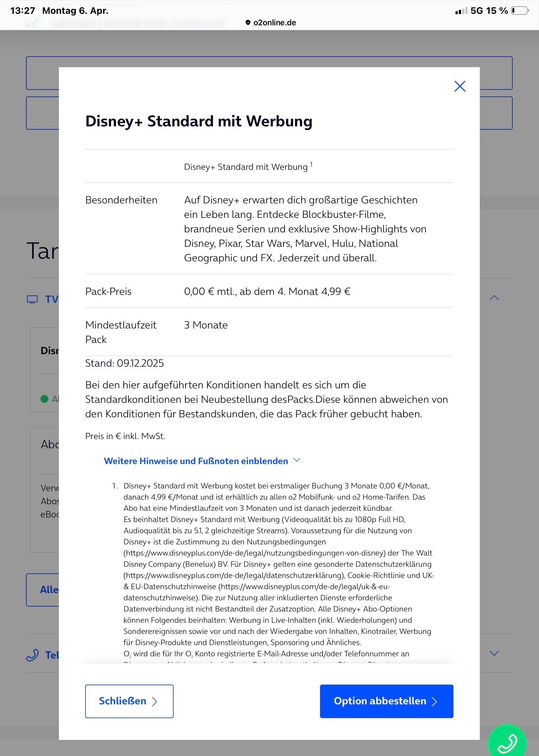Click 'Preis in € inkl. MwSt.' note

(x=125, y=436)
